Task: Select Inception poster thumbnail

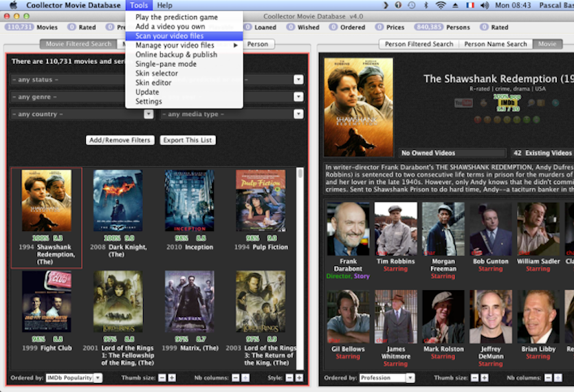Action: [x=189, y=200]
